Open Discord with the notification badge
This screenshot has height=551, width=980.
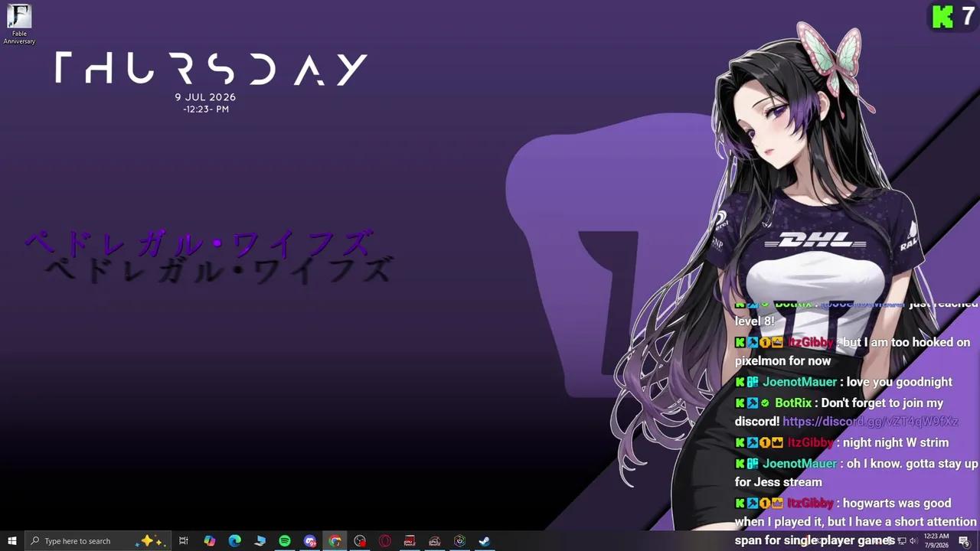coord(310,541)
